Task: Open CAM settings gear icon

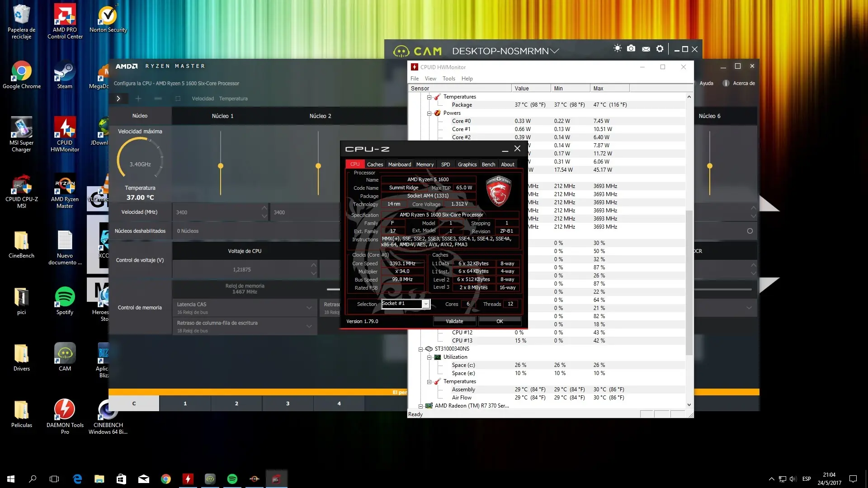Action: [660, 48]
